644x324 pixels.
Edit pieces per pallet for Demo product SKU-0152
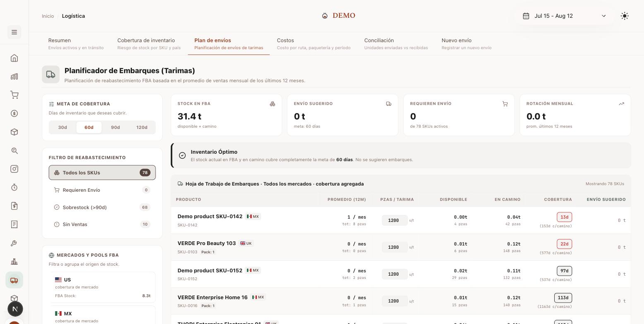395,274
